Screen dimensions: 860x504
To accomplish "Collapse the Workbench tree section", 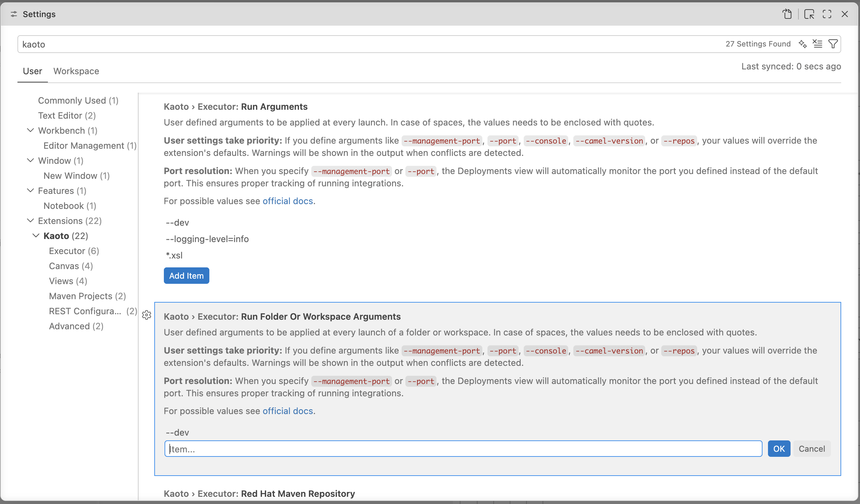I will [x=30, y=130].
